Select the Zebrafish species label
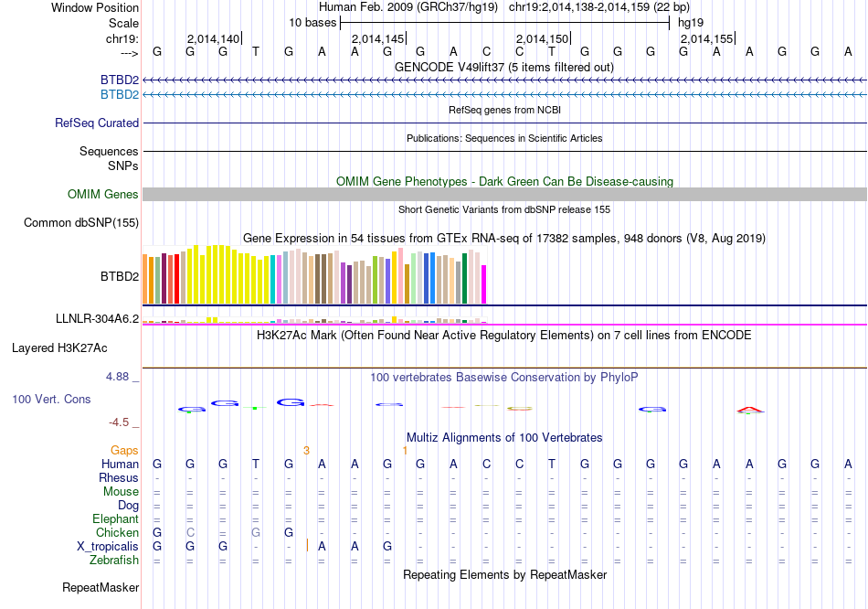The height and width of the screenshot is (609, 868). [114, 560]
